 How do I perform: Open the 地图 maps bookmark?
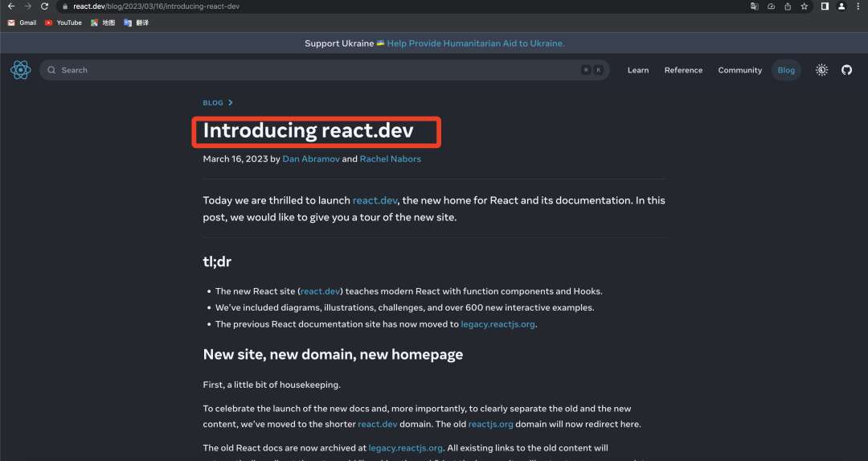[103, 23]
